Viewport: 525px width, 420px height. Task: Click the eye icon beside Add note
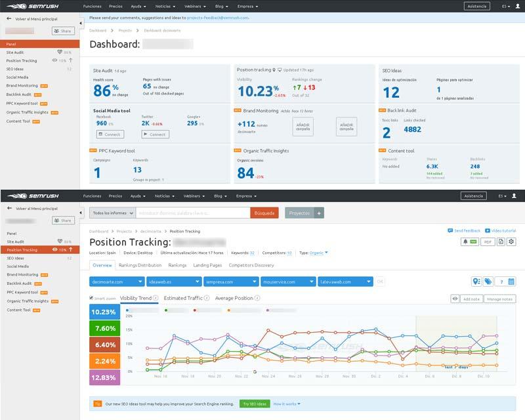(x=454, y=299)
